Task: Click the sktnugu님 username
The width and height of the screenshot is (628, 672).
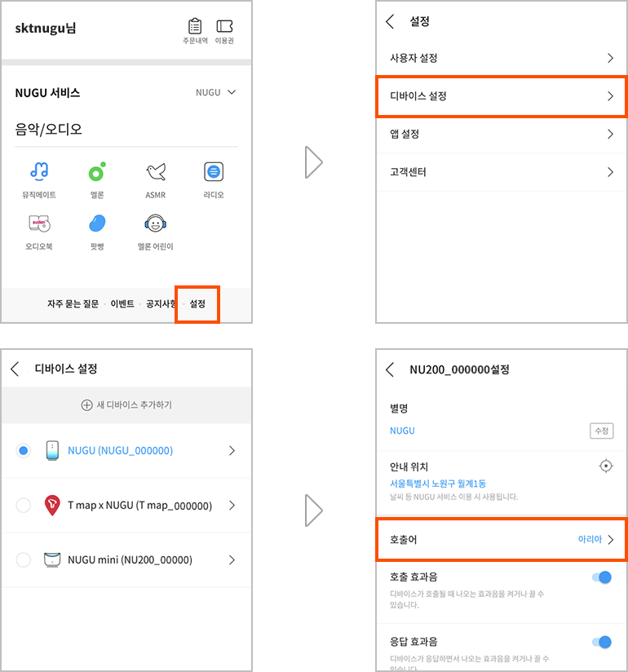Action: [46, 29]
